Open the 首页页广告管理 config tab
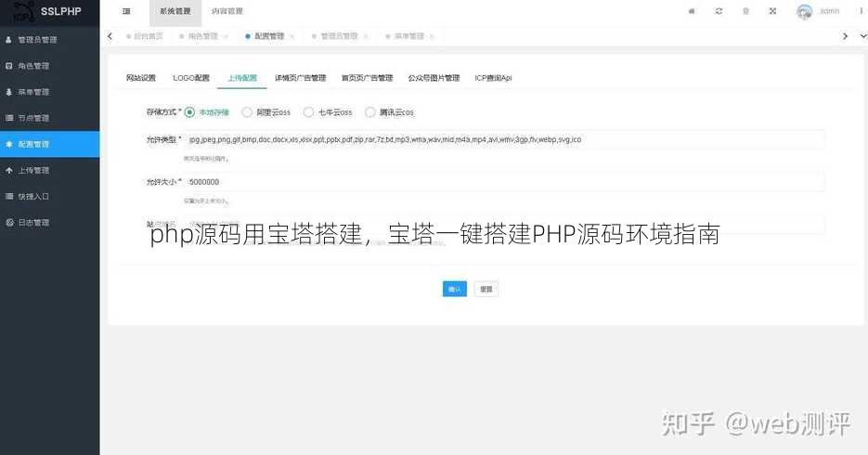 (367, 78)
